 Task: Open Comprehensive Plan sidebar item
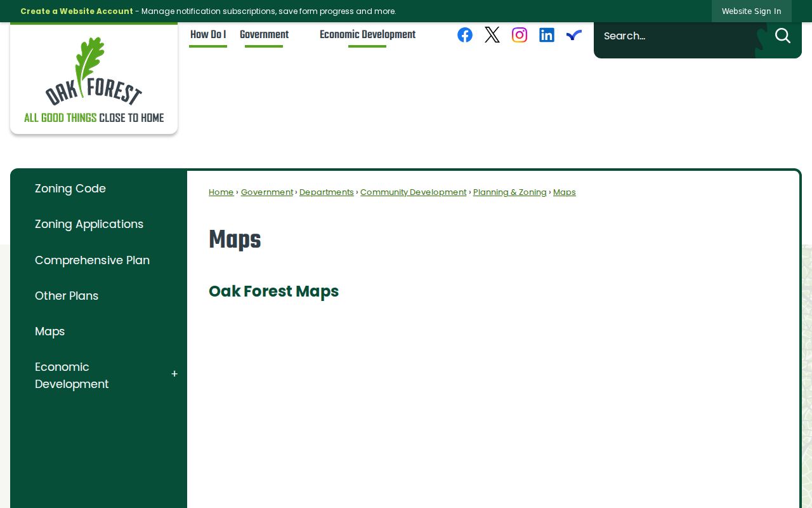click(x=93, y=260)
